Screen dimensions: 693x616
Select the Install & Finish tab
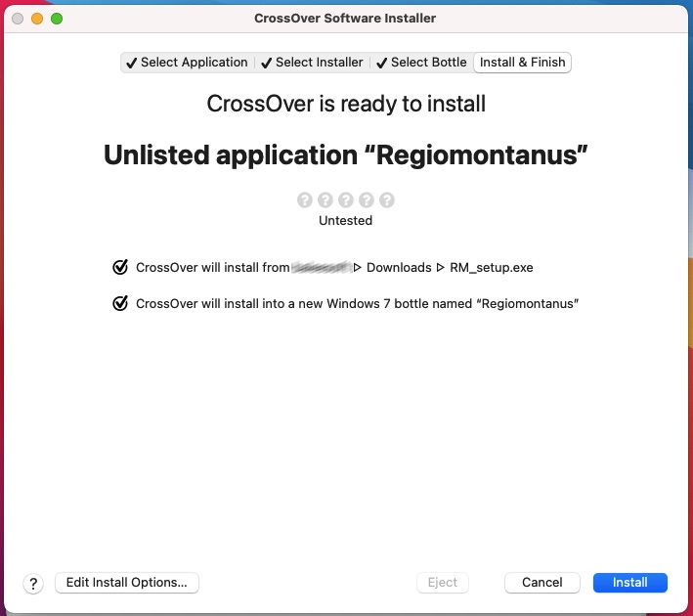coord(522,63)
